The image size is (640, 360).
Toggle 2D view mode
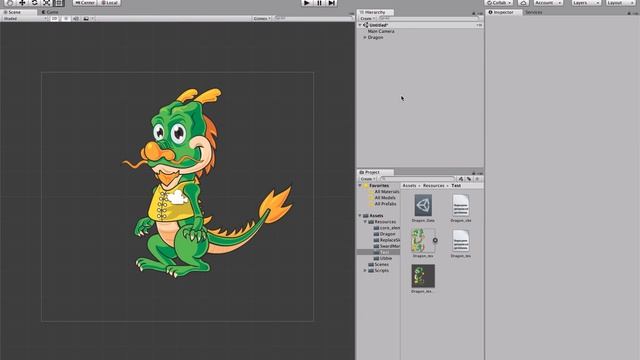[x=54, y=18]
